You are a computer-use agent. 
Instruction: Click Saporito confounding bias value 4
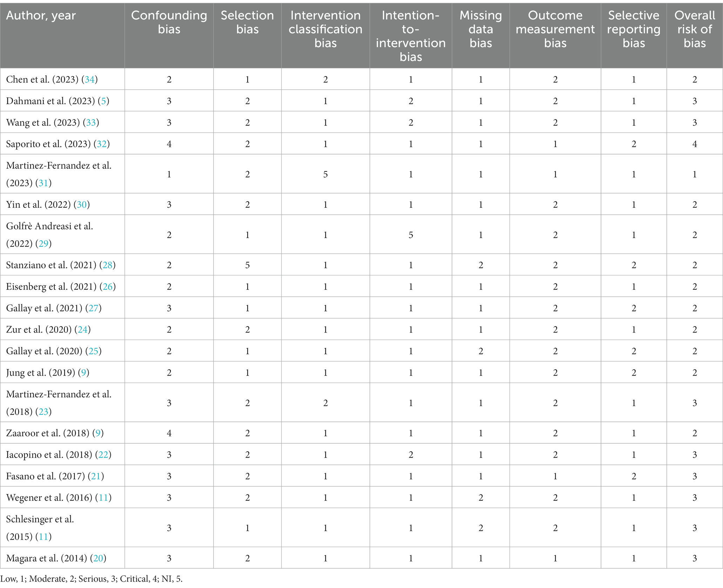[169, 144]
